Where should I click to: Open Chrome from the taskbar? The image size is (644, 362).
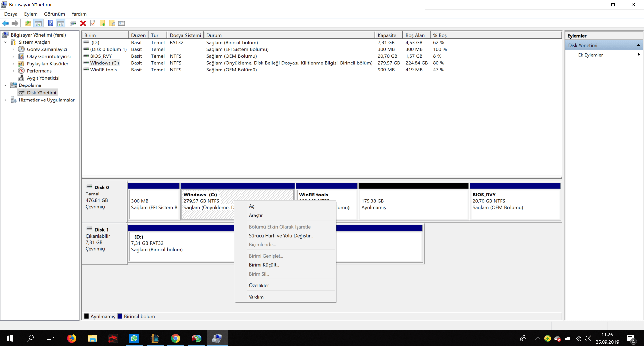pyautogui.click(x=175, y=338)
